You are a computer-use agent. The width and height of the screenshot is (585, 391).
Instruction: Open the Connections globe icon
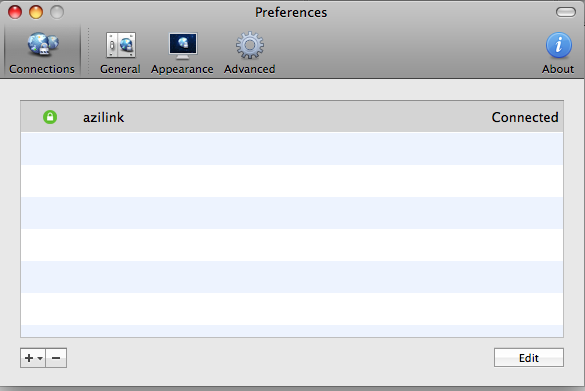[43, 44]
